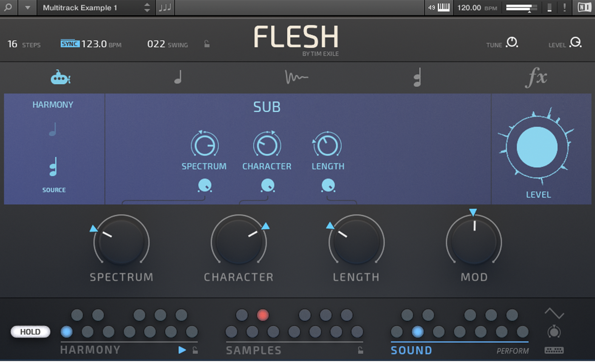Click the lit blue key in the SOUND row
Image resolution: width=595 pixels, height=364 pixels.
click(418, 332)
